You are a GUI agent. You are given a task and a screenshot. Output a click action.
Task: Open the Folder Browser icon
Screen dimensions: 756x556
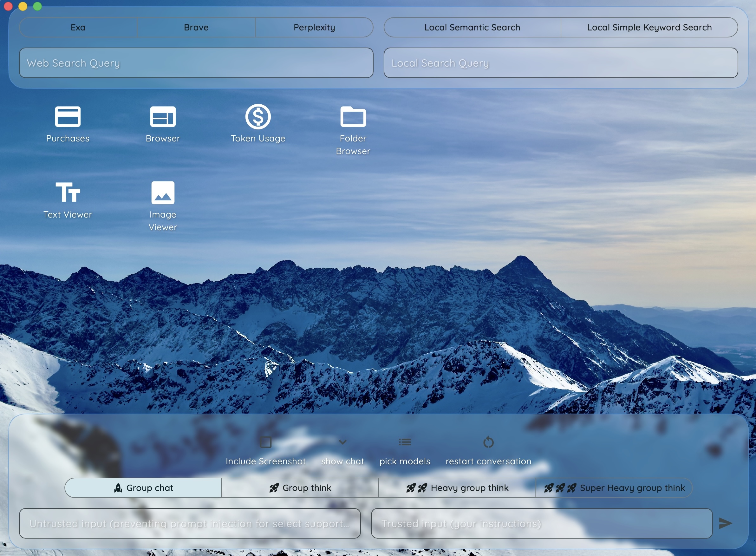353,117
